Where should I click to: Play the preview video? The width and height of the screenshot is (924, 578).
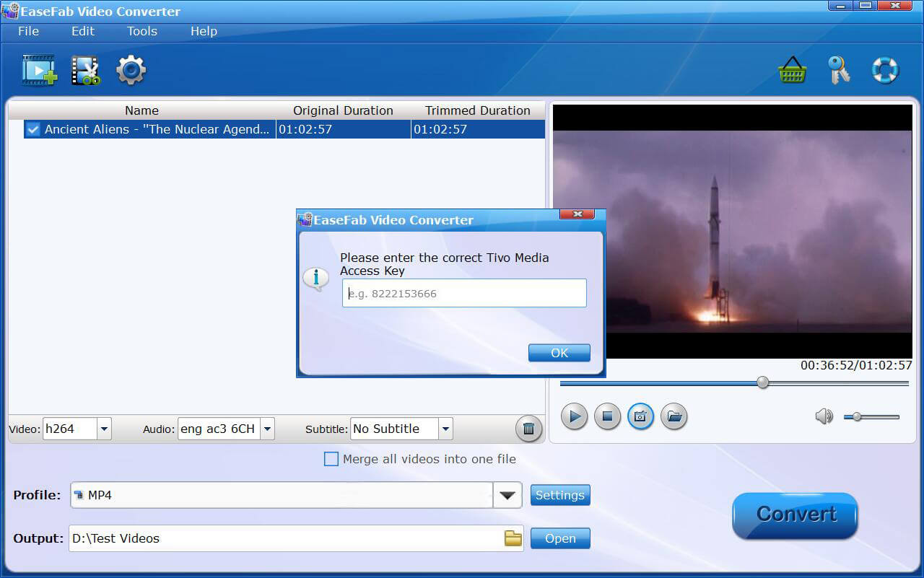click(x=574, y=416)
